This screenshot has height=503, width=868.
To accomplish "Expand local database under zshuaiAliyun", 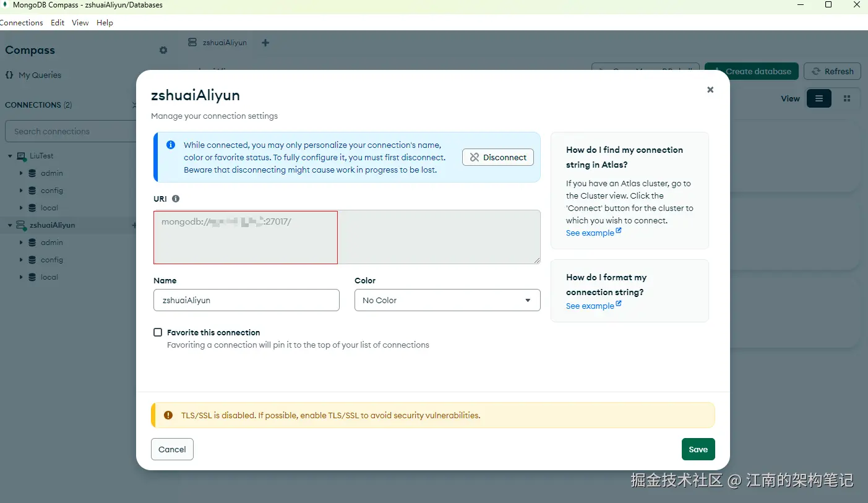I will pos(21,277).
